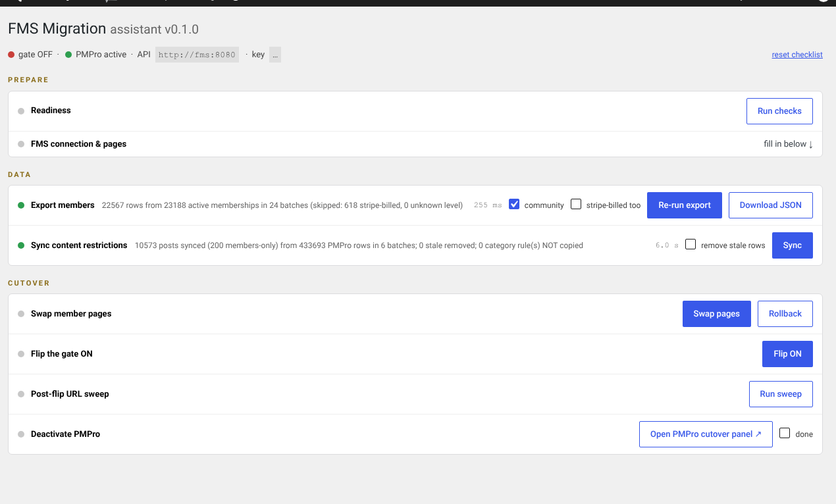Click the green PMPro active status dot

click(68, 55)
